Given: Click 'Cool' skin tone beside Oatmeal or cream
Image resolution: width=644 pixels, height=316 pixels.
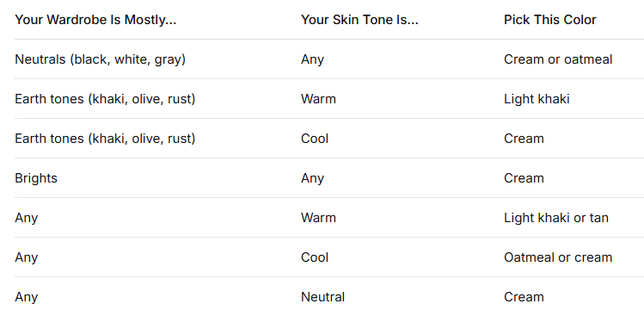Looking at the screenshot, I should 315,257.
